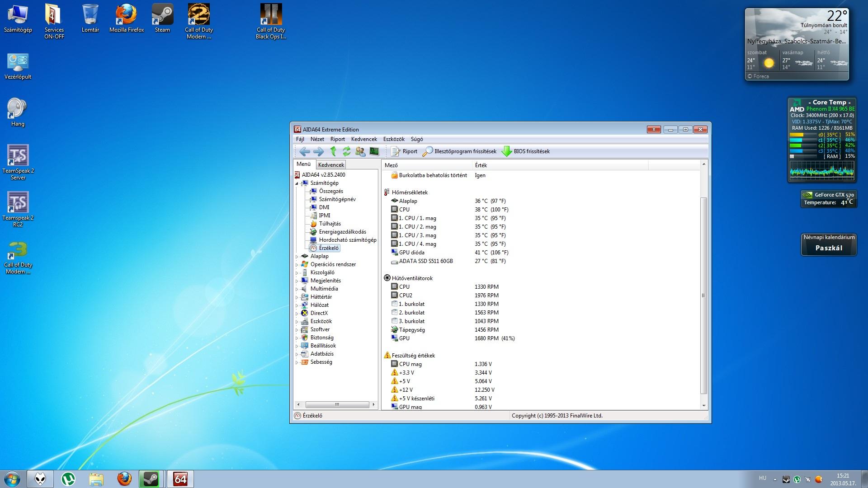Open the Lomtár desktop icon
The height and width of the screenshot is (488, 868).
pyautogui.click(x=90, y=19)
